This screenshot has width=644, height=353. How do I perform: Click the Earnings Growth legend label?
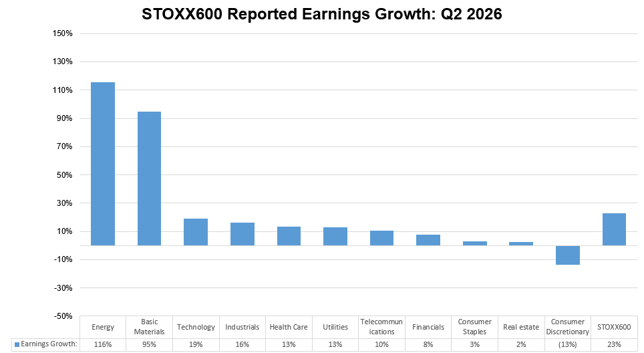(x=49, y=344)
